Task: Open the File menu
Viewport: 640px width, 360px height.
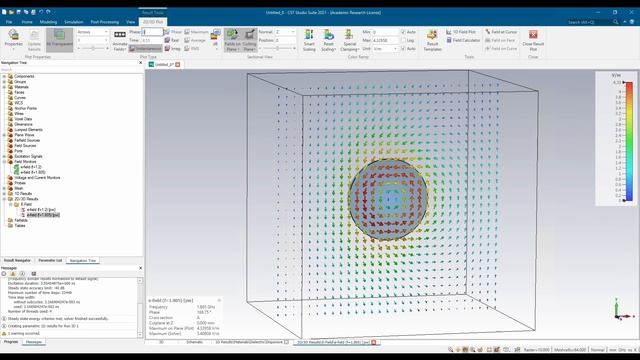Action: (9, 22)
